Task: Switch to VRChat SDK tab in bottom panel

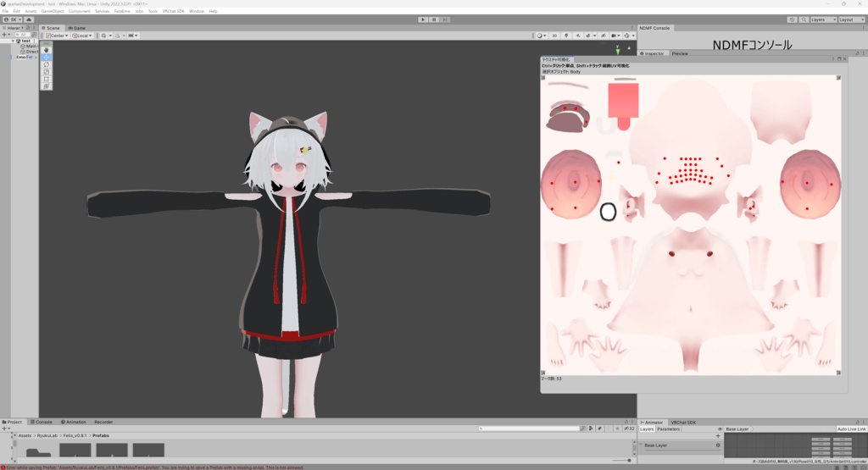Action: (683, 423)
